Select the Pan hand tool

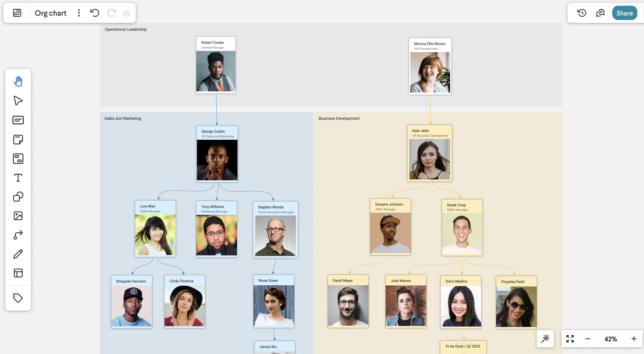point(18,81)
